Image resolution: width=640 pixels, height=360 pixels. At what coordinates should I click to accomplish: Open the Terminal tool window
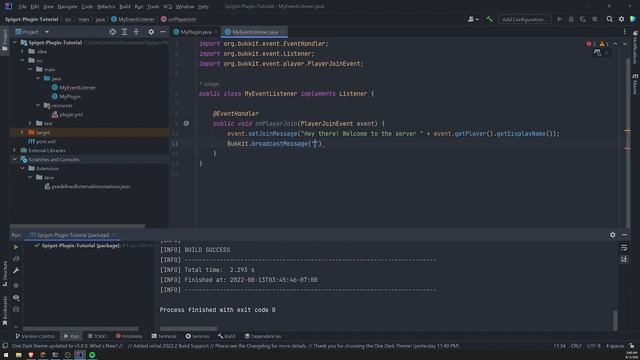164,336
